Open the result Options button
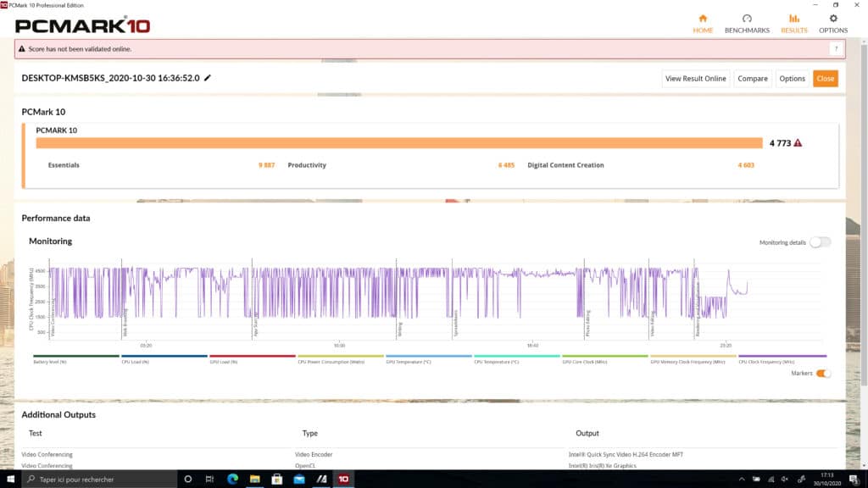This screenshot has width=868, height=488. pyautogui.click(x=793, y=79)
